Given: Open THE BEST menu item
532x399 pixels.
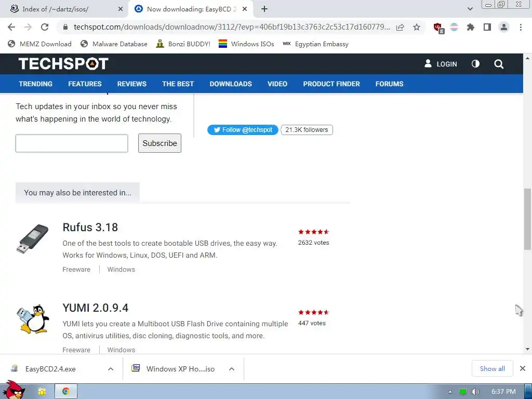Looking at the screenshot, I should click(178, 84).
